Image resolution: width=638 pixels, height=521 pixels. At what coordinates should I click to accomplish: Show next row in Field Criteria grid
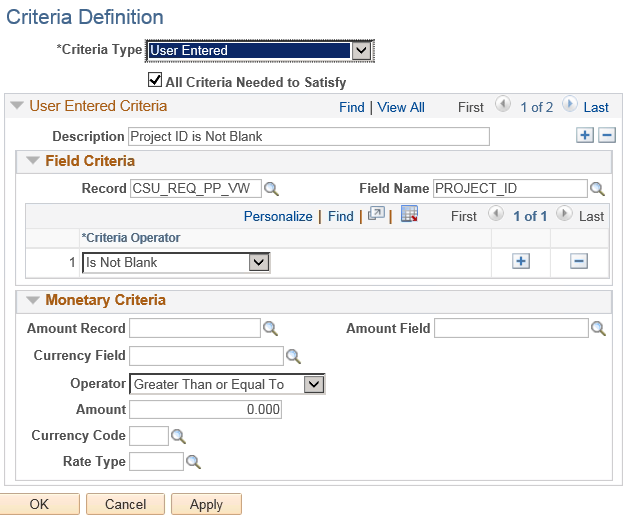(564, 214)
